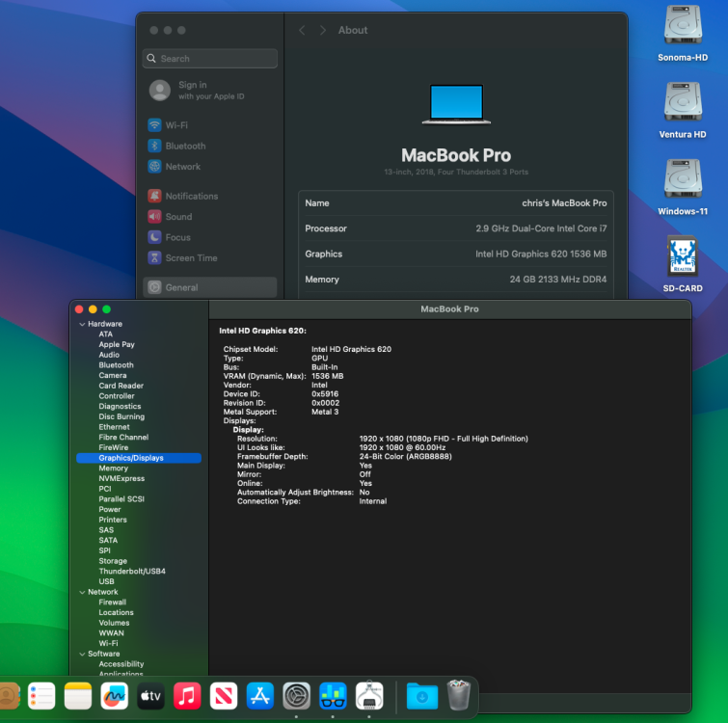Select Printers in Hardware list
Image resolution: width=728 pixels, height=723 pixels.
tap(113, 520)
